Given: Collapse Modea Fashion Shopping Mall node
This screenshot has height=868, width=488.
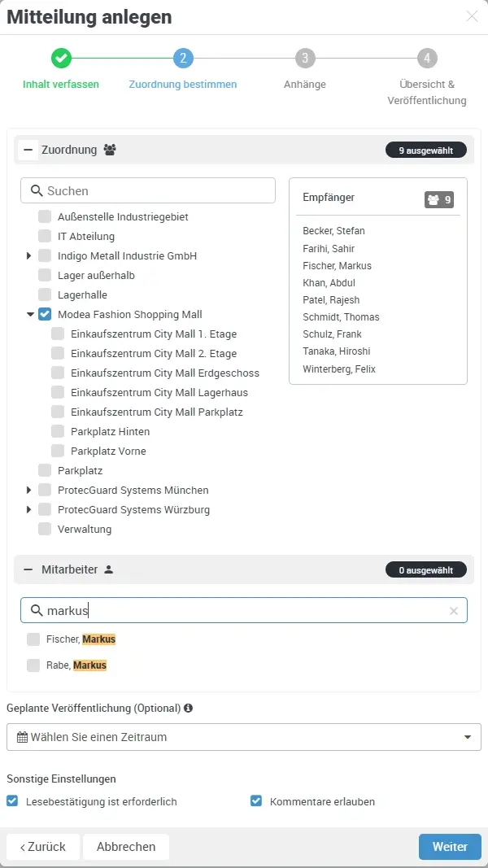Looking at the screenshot, I should pos(30,314).
